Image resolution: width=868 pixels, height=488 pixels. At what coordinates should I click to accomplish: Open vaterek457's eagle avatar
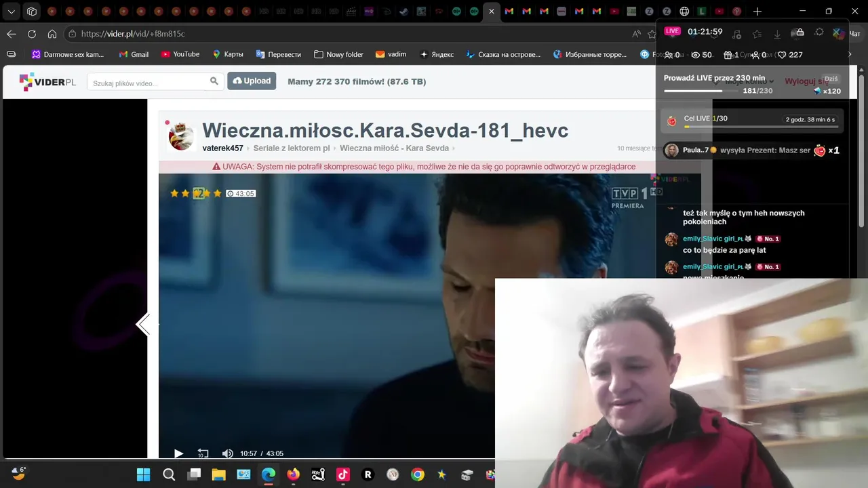(181, 136)
